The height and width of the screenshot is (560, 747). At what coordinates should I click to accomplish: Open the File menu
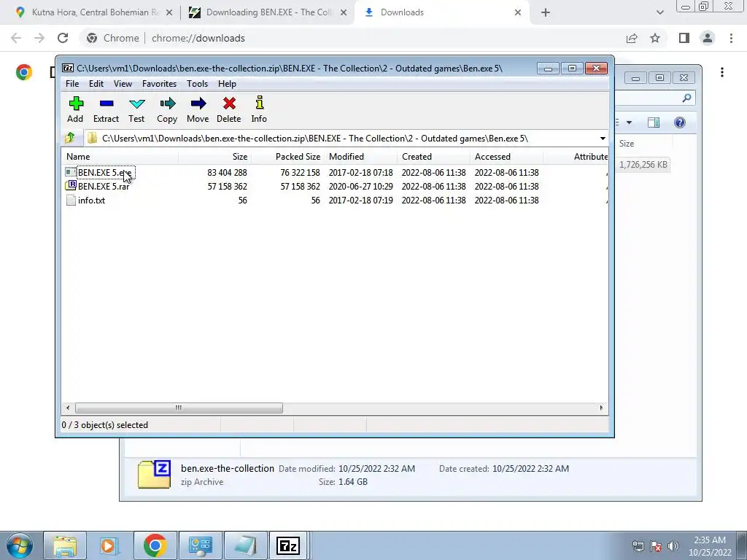(x=72, y=84)
